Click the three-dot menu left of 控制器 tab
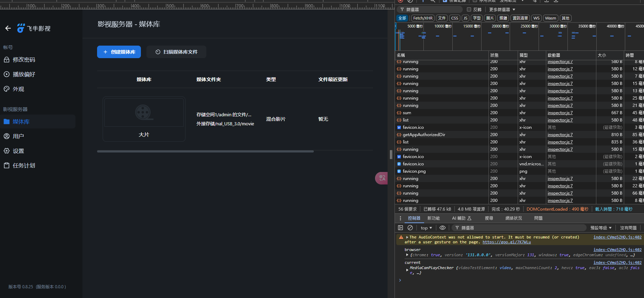 pyautogui.click(x=400, y=218)
